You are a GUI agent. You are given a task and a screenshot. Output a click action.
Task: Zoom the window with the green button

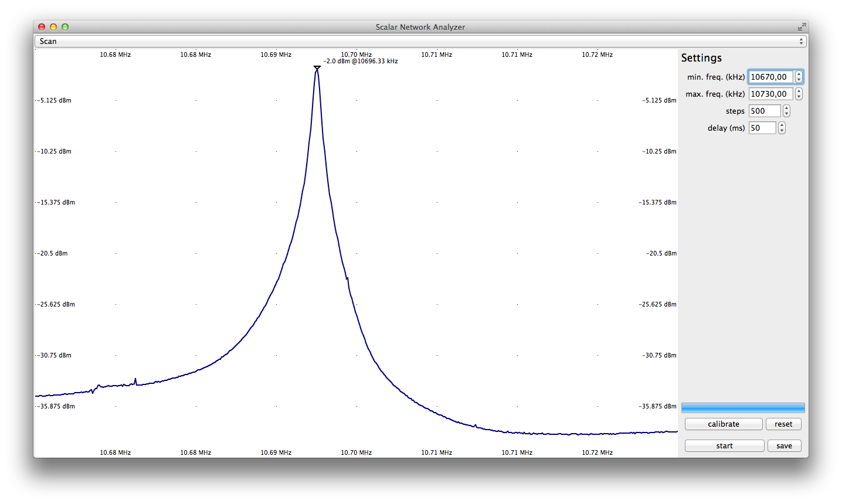tap(65, 27)
